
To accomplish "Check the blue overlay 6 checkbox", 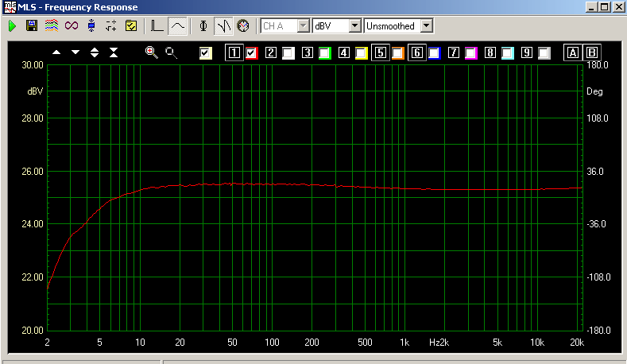I will (434, 52).
